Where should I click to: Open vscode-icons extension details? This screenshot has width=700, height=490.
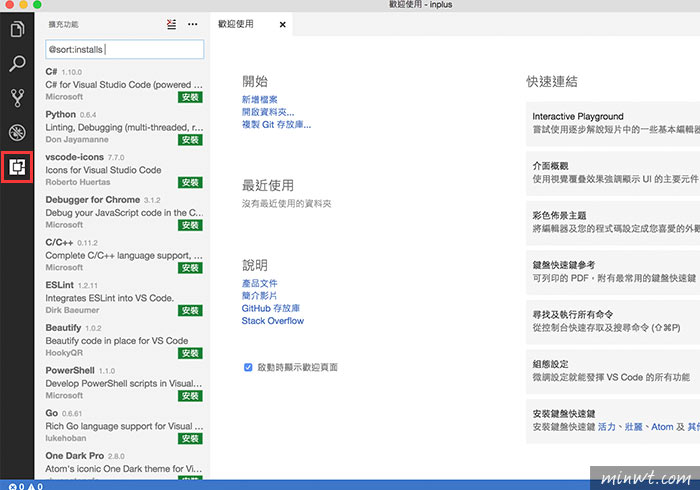coord(121,170)
